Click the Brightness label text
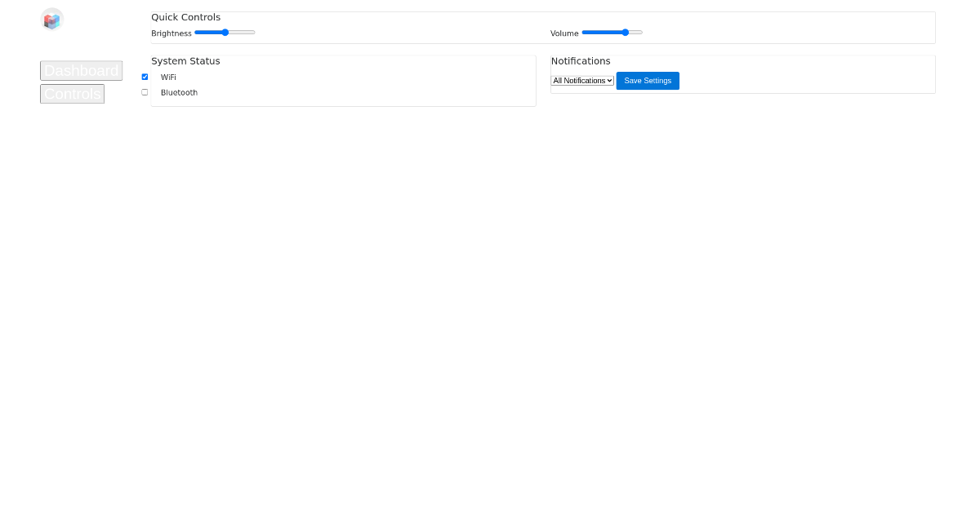Screen dimensions: 980x514 pyautogui.click(x=171, y=33)
